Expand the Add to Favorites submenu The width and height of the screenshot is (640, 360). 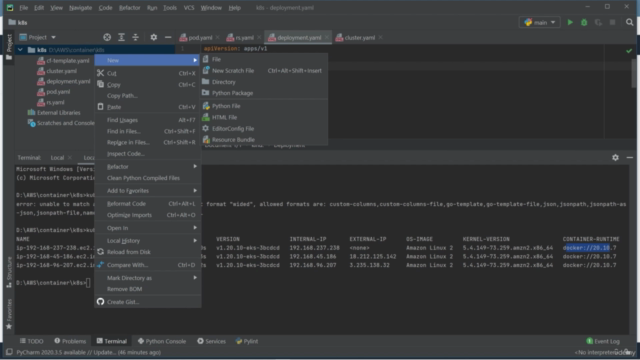click(x=147, y=191)
